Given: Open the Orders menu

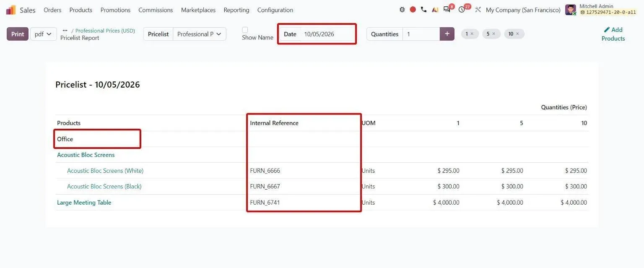Looking at the screenshot, I should [52, 10].
